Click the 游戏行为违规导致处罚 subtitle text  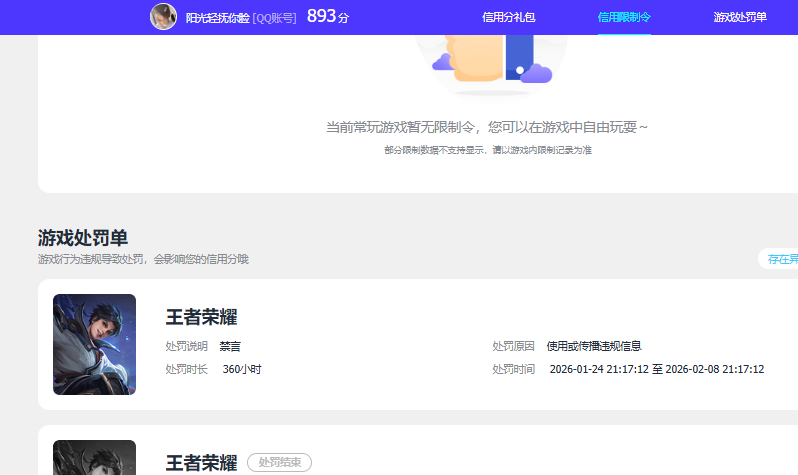click(143, 259)
